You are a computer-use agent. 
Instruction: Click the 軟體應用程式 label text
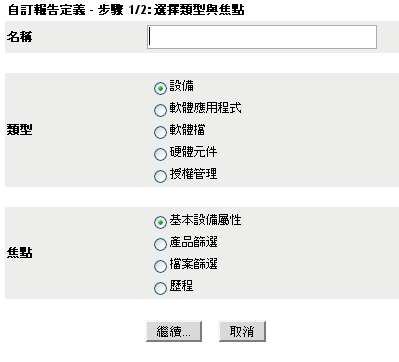coord(205,108)
